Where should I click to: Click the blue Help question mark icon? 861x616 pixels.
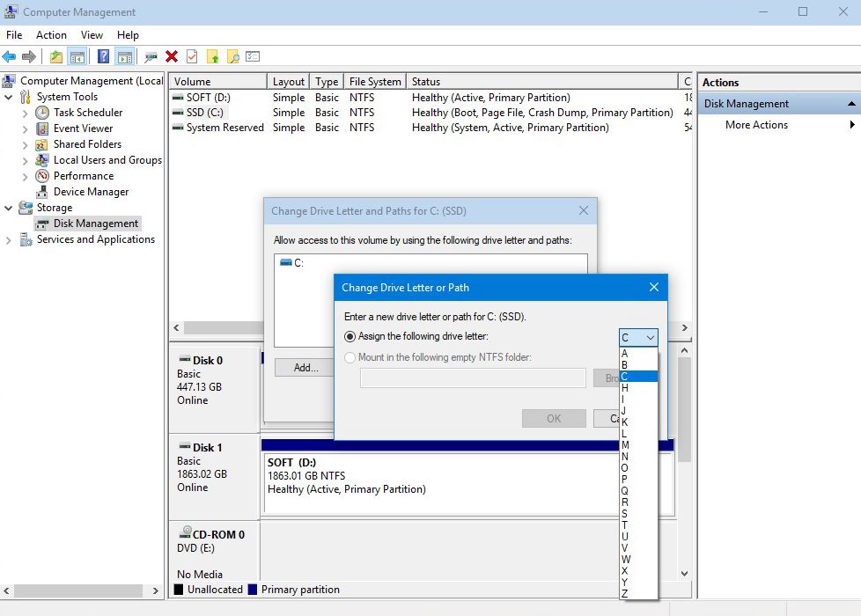[x=104, y=57]
